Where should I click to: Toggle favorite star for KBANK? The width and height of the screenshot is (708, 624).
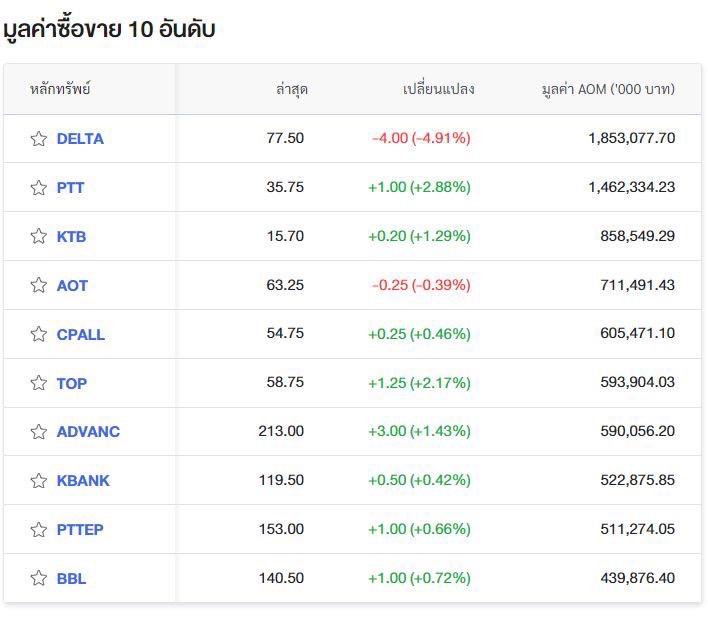(x=39, y=480)
